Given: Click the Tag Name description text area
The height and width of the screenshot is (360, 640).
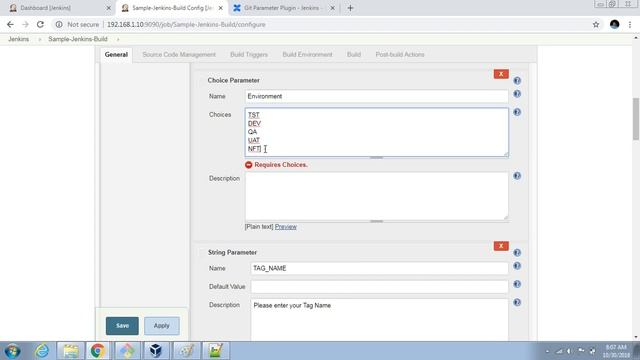Looking at the screenshot, I should (x=379, y=320).
